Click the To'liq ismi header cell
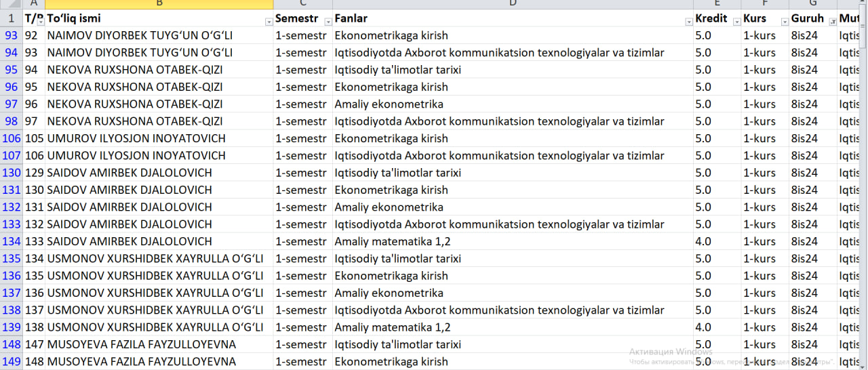 [159, 18]
